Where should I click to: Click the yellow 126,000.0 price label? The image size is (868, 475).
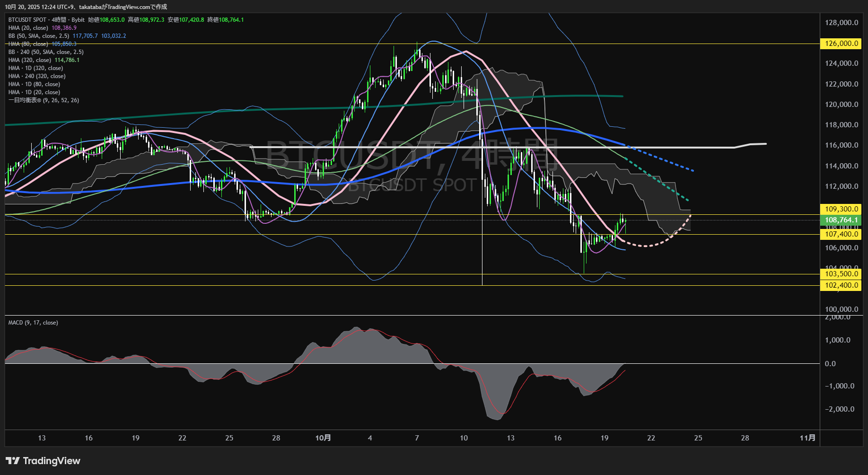841,44
